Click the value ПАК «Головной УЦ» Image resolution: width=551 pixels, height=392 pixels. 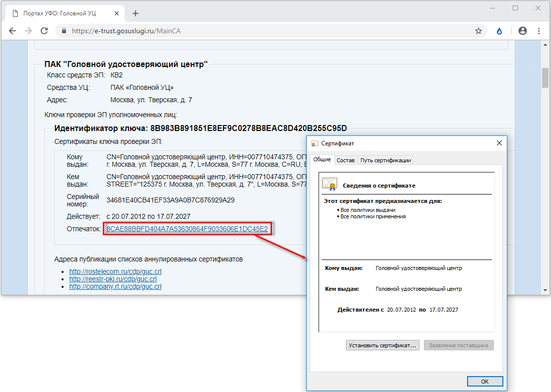pyautogui.click(x=142, y=87)
